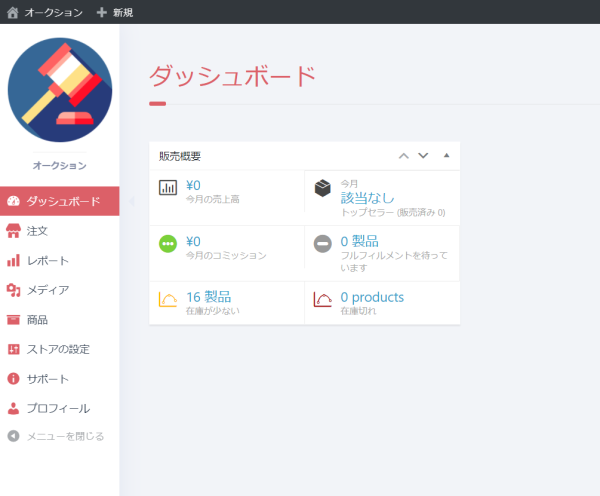Open 16 製品 low stock link

point(209,297)
